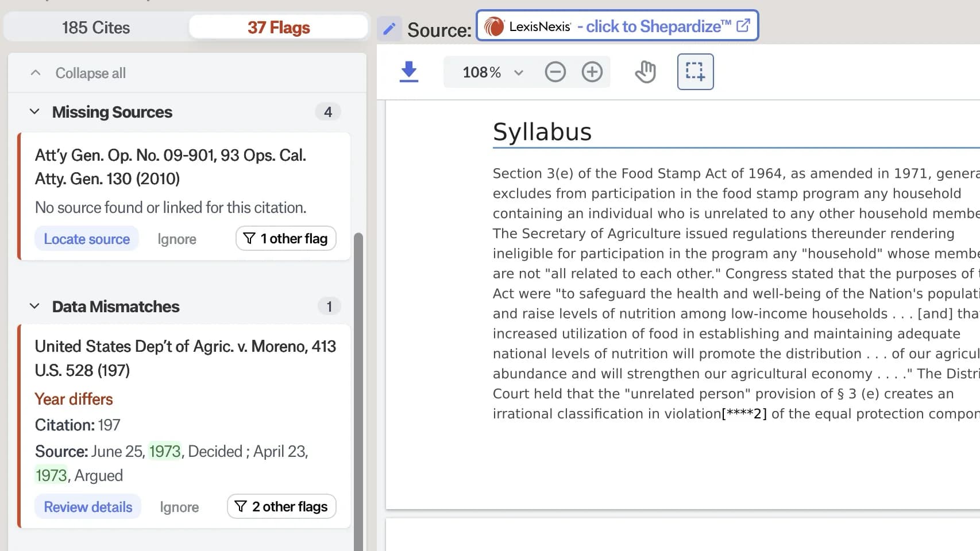Image resolution: width=980 pixels, height=551 pixels.
Task: Click the Locate source button
Action: coord(87,239)
